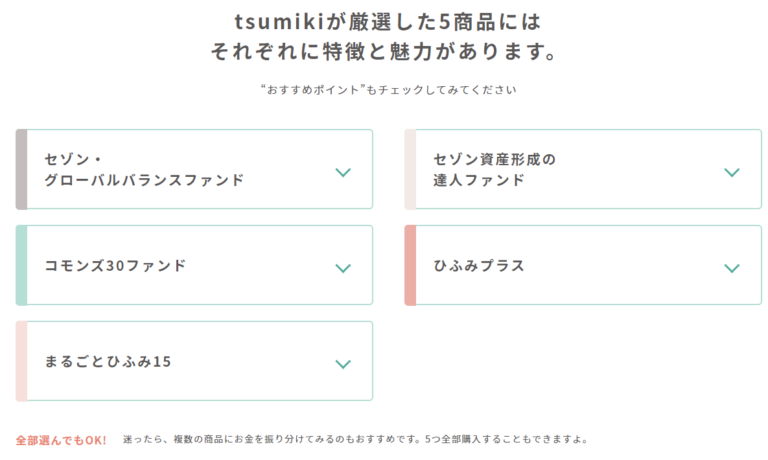
Task: Click the セゾン・グローバルバランスファンド title text
Action: 144,170
